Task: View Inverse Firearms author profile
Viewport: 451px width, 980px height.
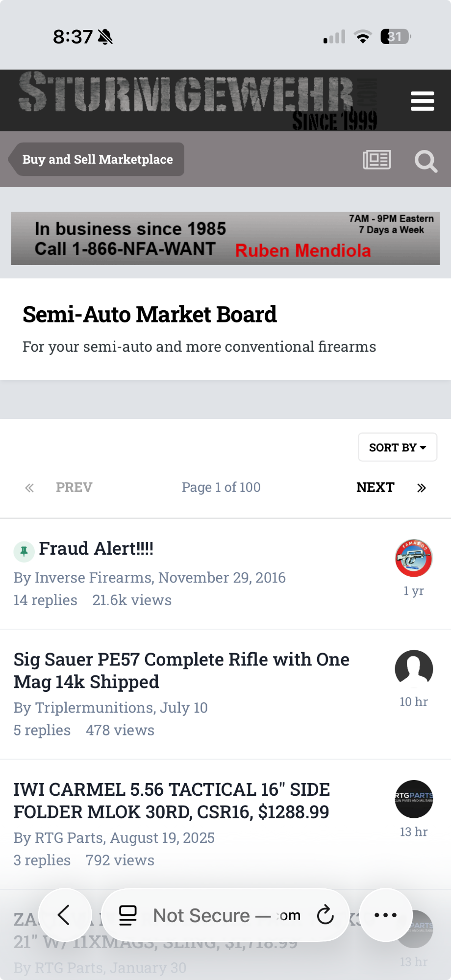Action: coord(94,578)
